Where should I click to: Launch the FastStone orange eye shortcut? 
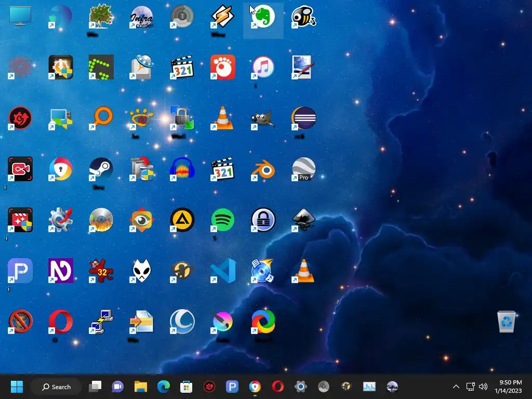pos(141,220)
